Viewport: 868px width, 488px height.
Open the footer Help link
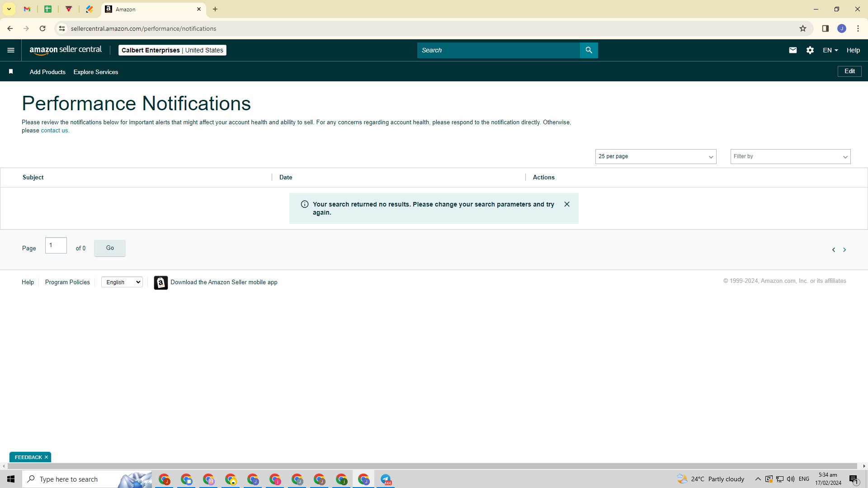tap(28, 282)
